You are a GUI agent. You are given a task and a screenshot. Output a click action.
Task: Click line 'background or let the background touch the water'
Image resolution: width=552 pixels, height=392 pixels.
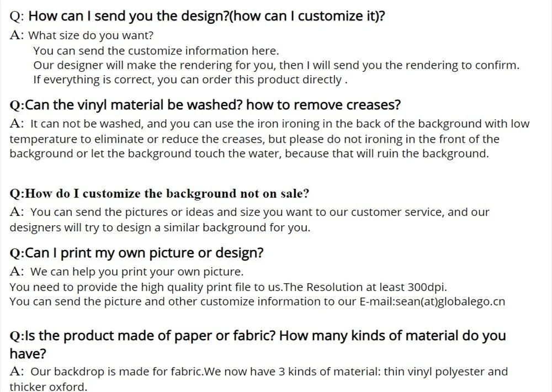click(x=250, y=154)
